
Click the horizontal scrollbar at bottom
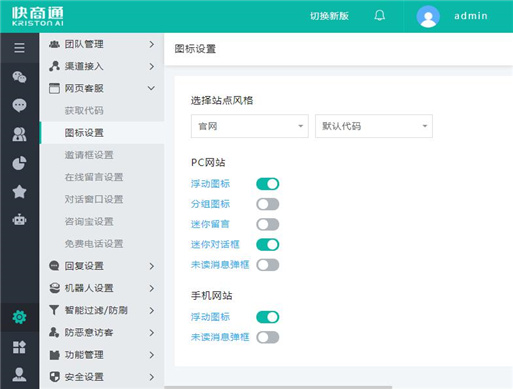pos(278,387)
